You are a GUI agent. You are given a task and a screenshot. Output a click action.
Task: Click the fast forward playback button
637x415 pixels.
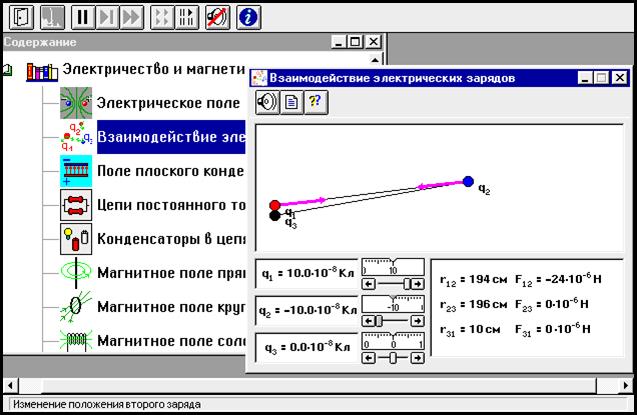click(x=131, y=17)
